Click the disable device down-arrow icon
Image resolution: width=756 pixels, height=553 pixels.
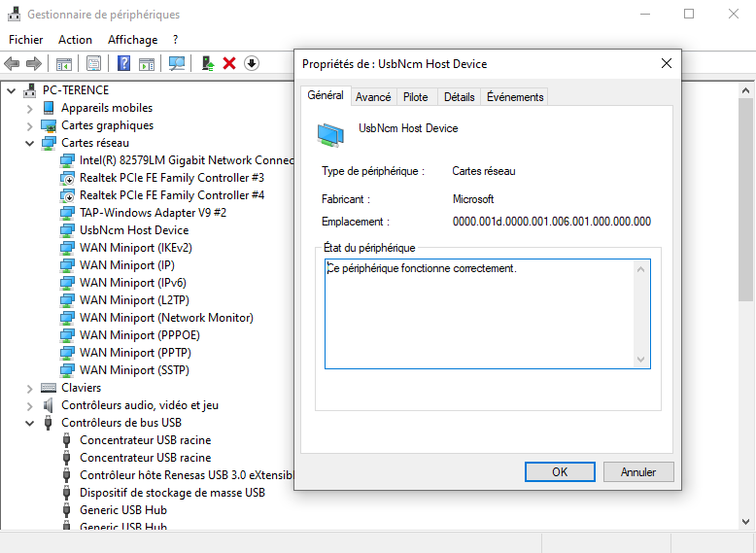pos(252,63)
